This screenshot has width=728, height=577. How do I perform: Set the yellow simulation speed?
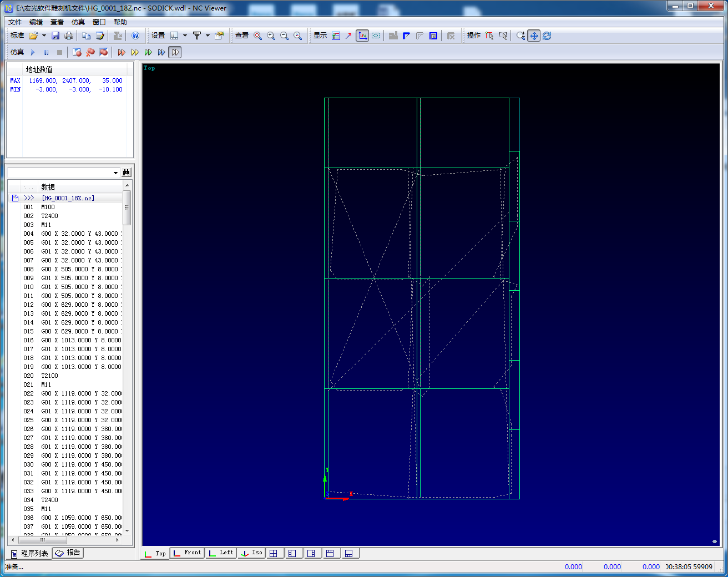(135, 52)
